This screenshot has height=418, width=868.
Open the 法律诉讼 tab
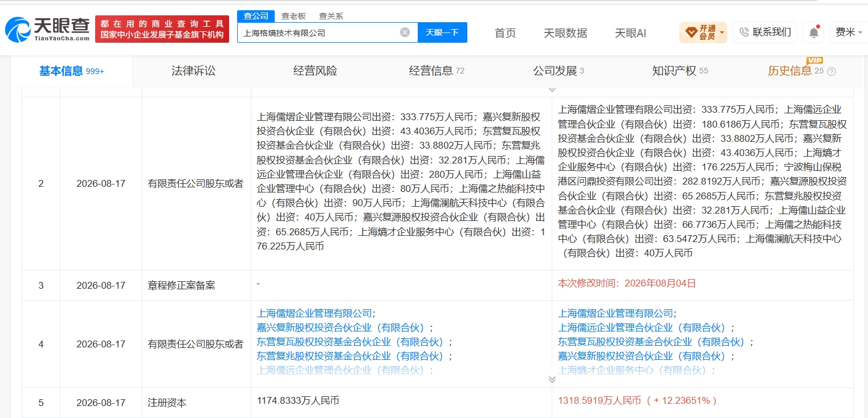click(x=193, y=71)
